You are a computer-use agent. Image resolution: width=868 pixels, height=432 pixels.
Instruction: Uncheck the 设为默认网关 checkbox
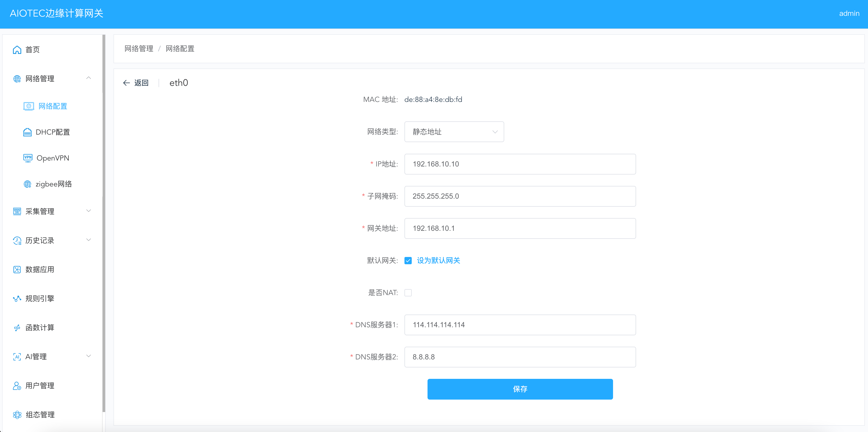pos(408,261)
